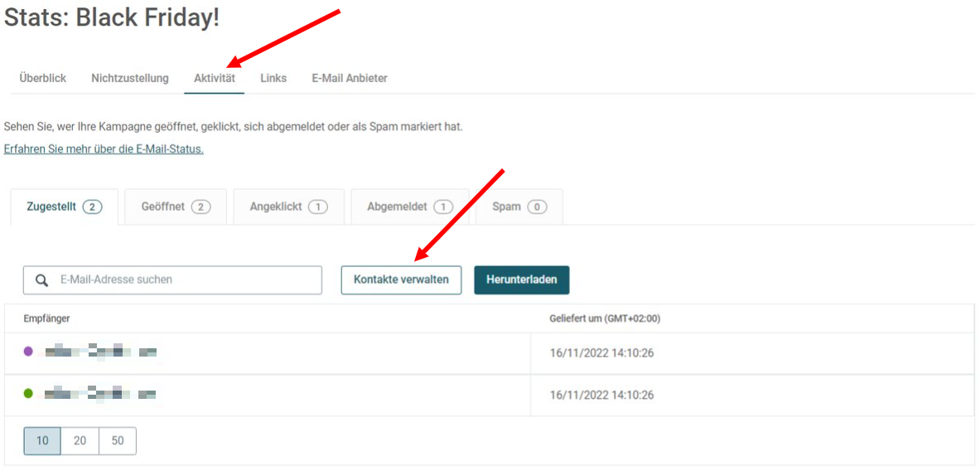Click the magnifier search icon

click(x=42, y=280)
